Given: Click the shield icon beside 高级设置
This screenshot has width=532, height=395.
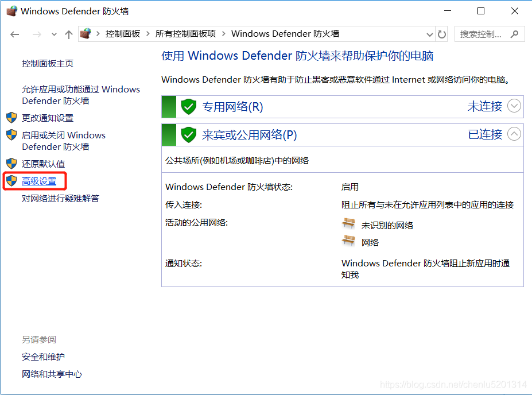Looking at the screenshot, I should pos(11,181).
